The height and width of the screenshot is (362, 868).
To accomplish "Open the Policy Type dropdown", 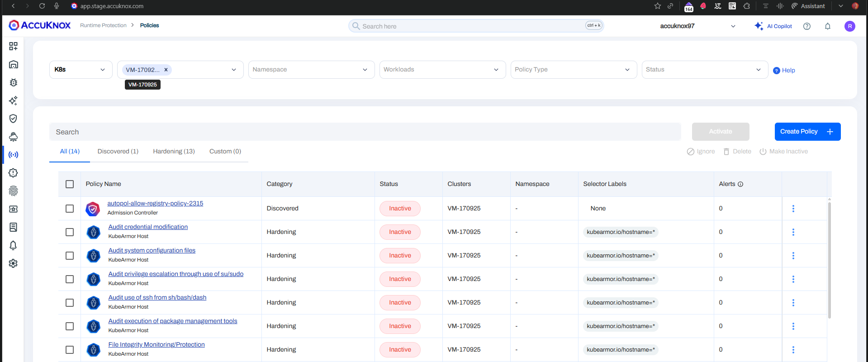I will [573, 70].
